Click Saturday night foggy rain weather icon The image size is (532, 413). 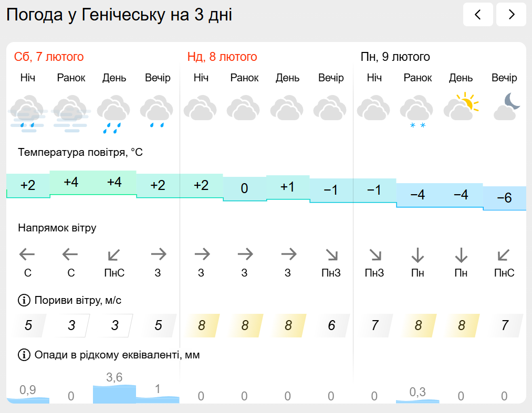[28, 111]
